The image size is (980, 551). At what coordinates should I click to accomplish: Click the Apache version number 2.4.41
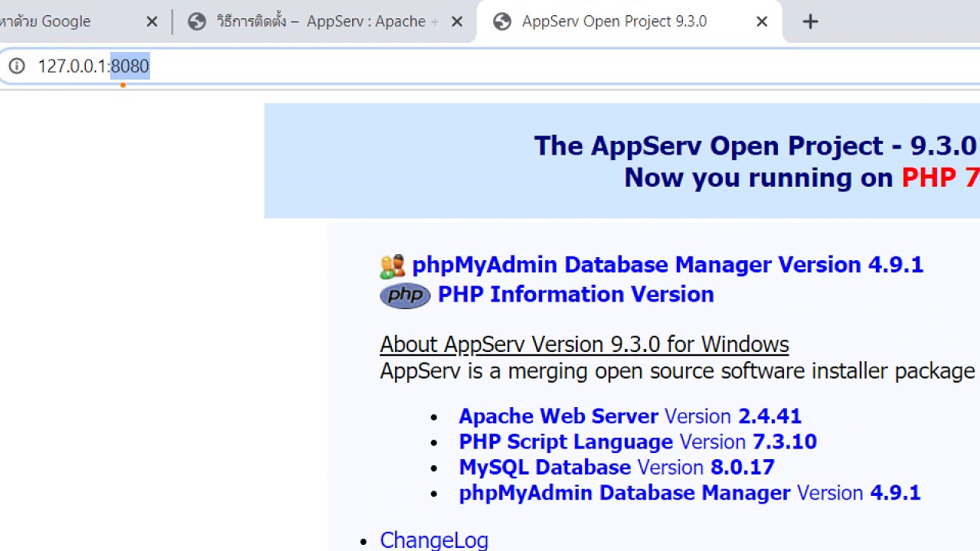pos(769,416)
